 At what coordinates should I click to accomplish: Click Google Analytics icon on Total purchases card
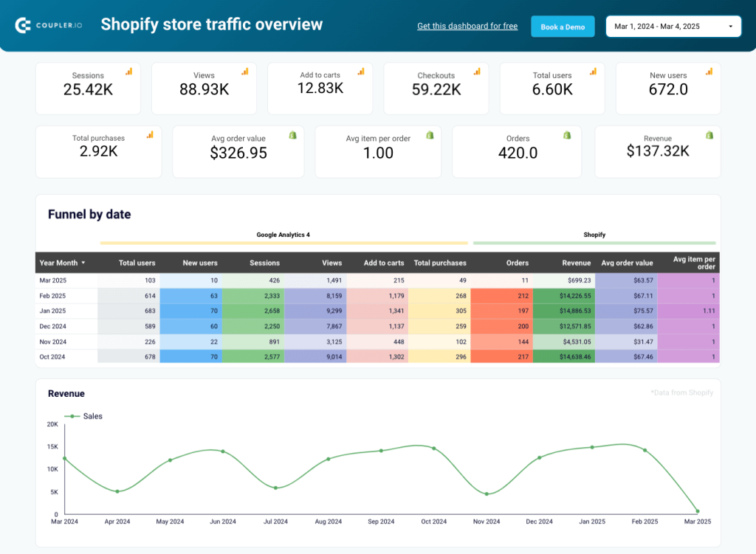pos(150,135)
